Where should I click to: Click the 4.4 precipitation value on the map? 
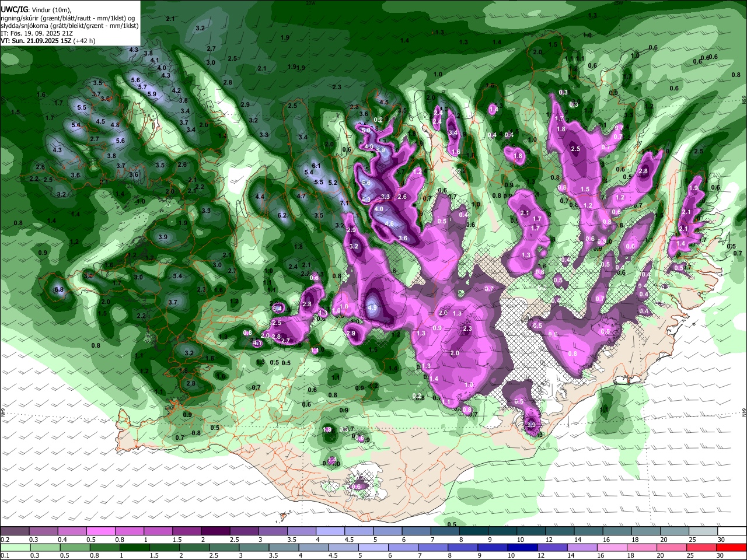(x=260, y=197)
